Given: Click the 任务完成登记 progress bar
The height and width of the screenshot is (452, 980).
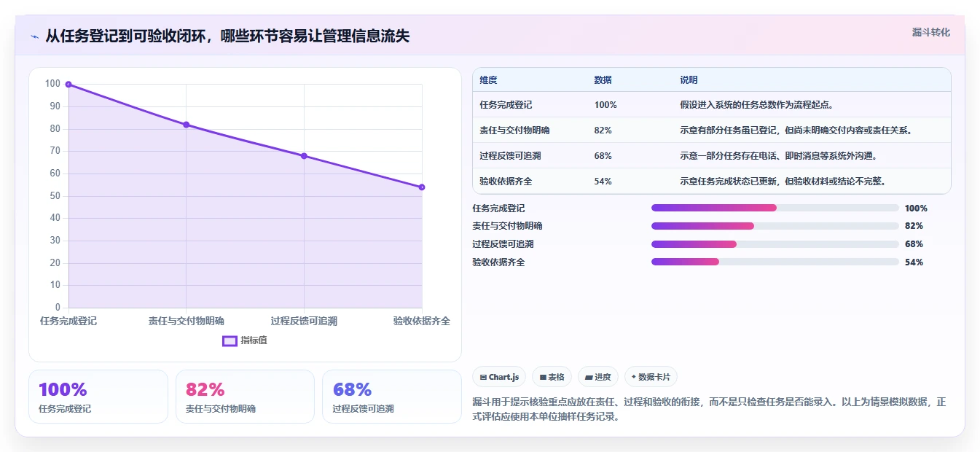Looking at the screenshot, I should (x=775, y=208).
